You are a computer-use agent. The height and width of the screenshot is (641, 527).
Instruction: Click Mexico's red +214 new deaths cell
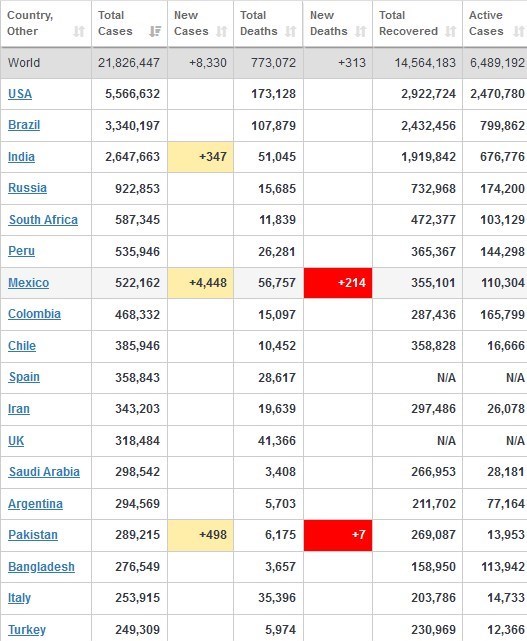[x=338, y=283]
